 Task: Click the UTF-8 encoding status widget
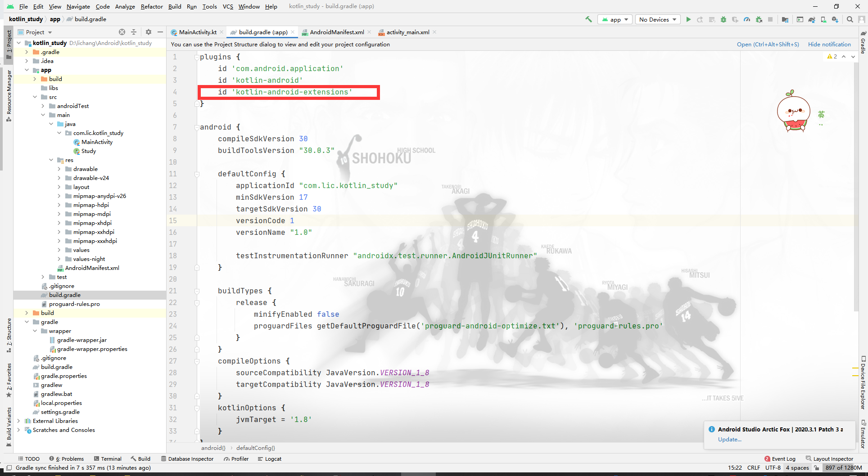(773, 468)
